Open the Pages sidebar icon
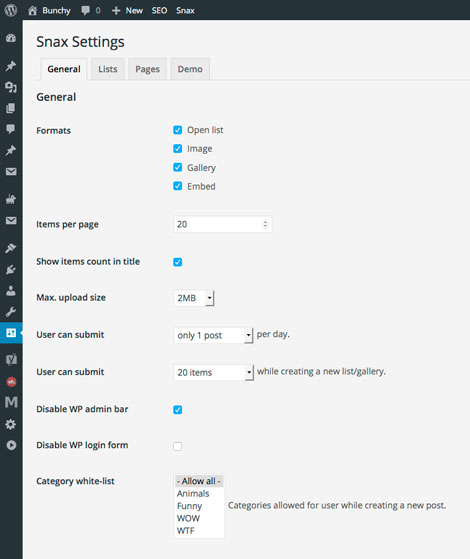 (11, 108)
